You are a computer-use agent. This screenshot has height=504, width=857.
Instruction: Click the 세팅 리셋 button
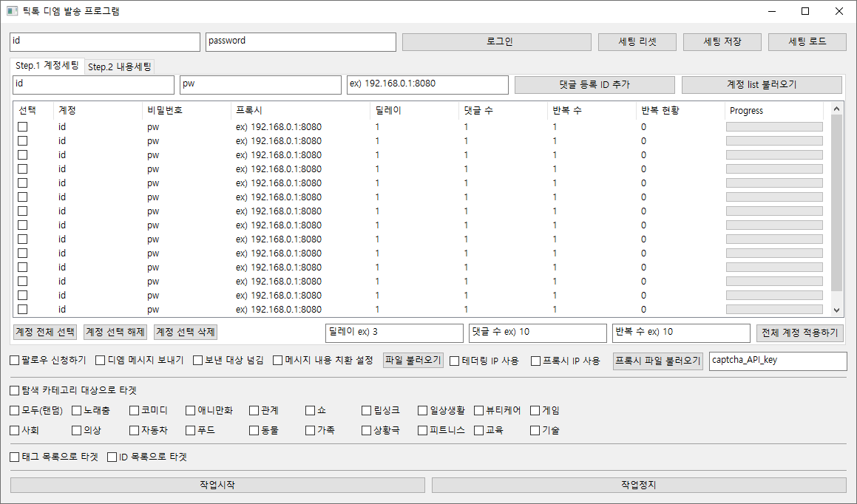(x=637, y=42)
